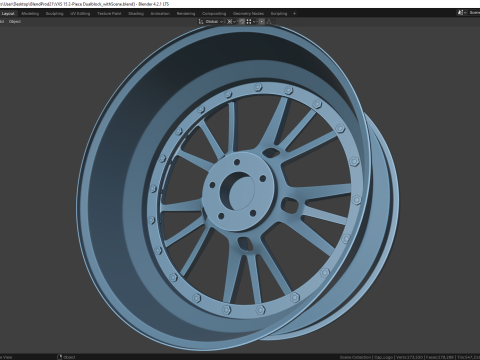The image size is (480, 360).
Task: Open the snapping options dropdown
Action: 251,22
